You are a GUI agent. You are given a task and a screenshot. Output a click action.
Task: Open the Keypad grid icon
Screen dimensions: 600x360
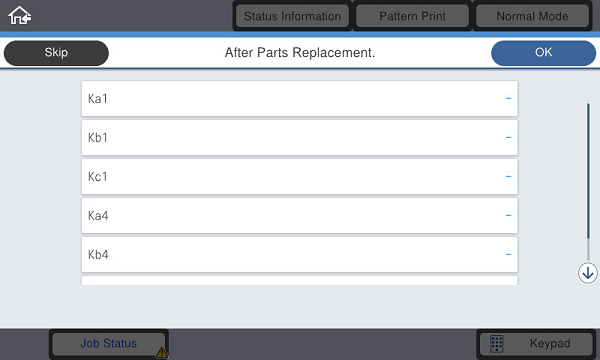497,344
